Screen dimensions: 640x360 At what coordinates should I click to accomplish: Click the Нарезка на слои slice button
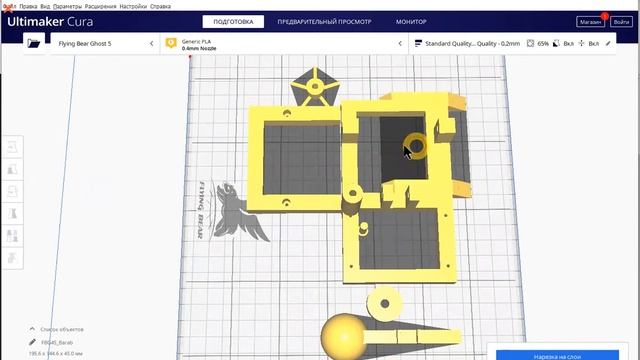pyautogui.click(x=557, y=356)
